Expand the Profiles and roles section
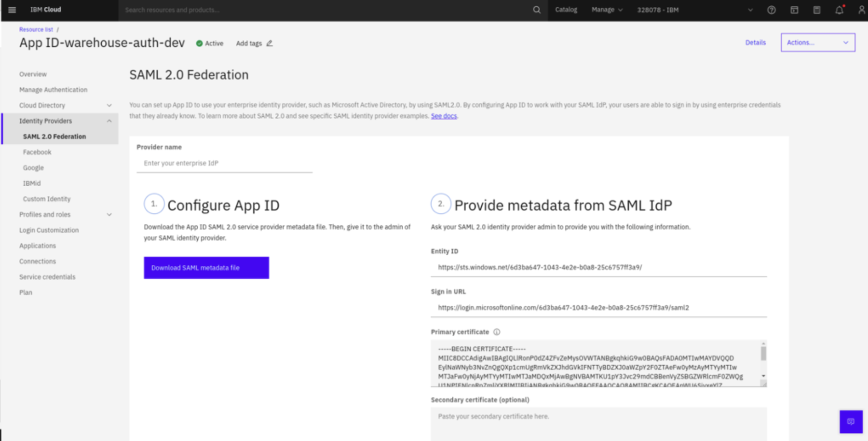 [x=65, y=215]
